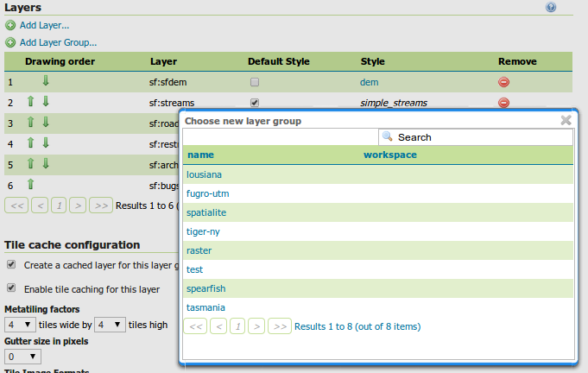Select the spearfish layer group

click(205, 288)
